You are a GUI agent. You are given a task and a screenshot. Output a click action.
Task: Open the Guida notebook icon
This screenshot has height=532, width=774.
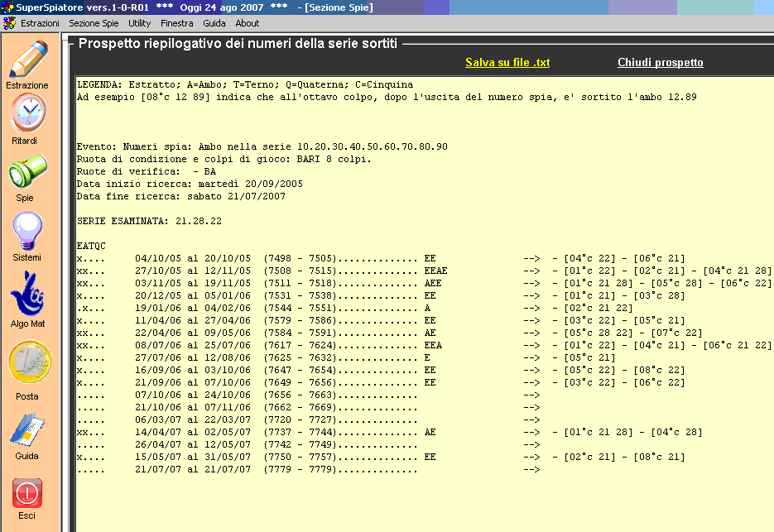[27, 429]
